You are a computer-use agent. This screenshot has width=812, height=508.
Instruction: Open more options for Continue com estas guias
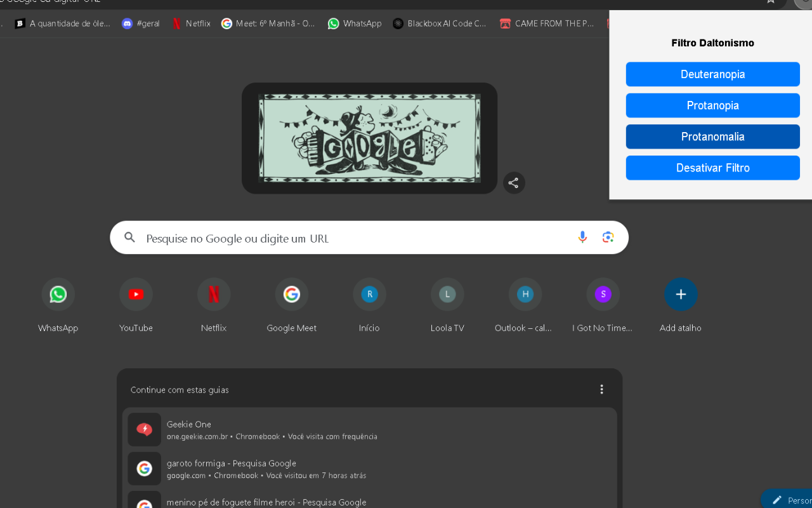pos(601,389)
